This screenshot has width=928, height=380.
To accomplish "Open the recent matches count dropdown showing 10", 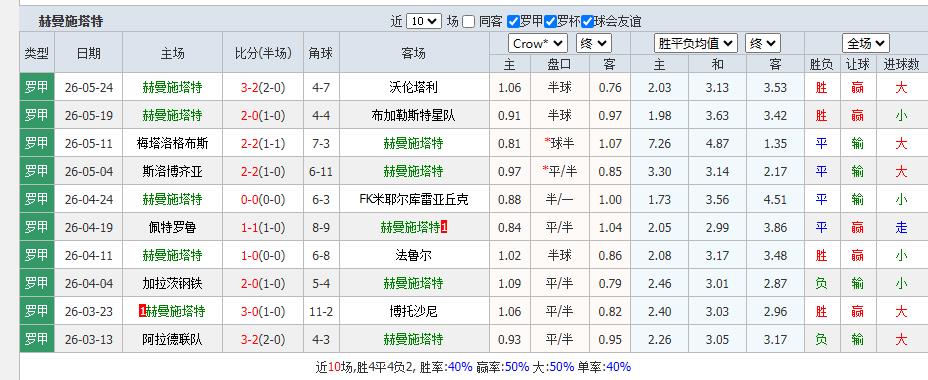I will (424, 21).
